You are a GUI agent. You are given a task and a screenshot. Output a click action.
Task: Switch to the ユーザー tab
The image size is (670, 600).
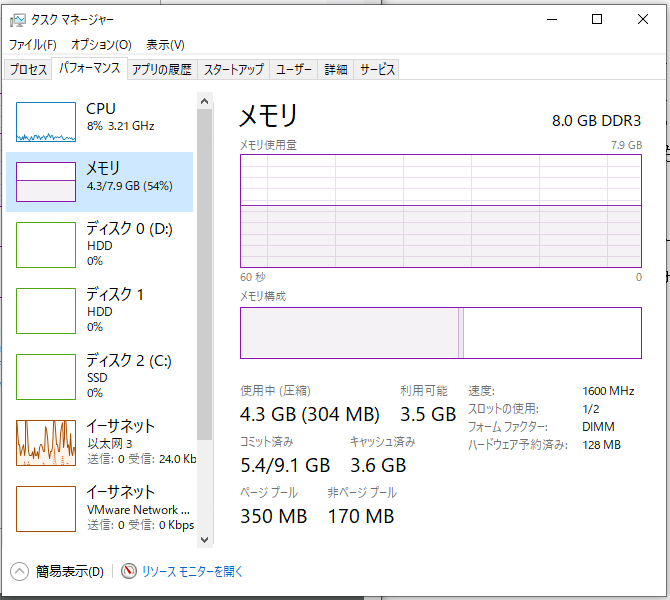294,69
